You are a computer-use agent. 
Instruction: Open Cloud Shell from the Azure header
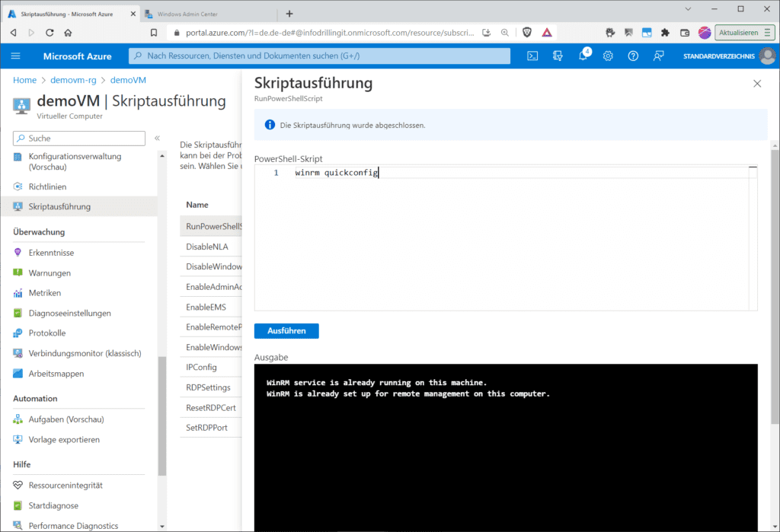pyautogui.click(x=532, y=56)
